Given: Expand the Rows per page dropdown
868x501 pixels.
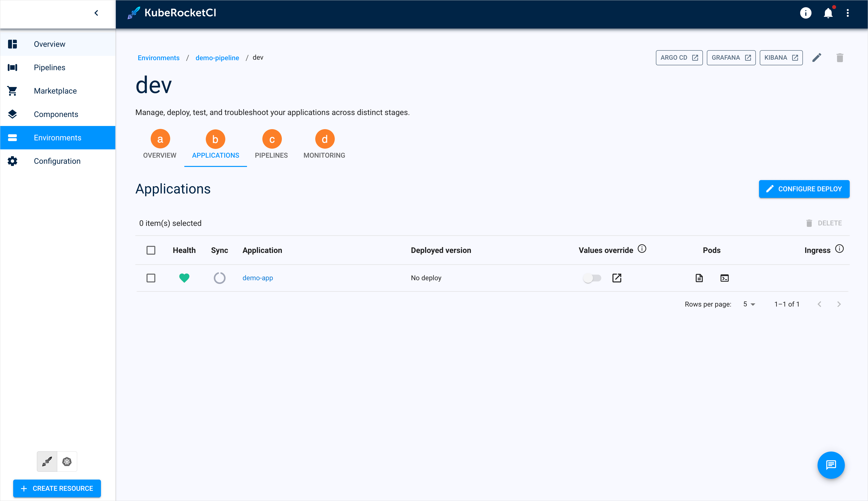Looking at the screenshot, I should (749, 304).
